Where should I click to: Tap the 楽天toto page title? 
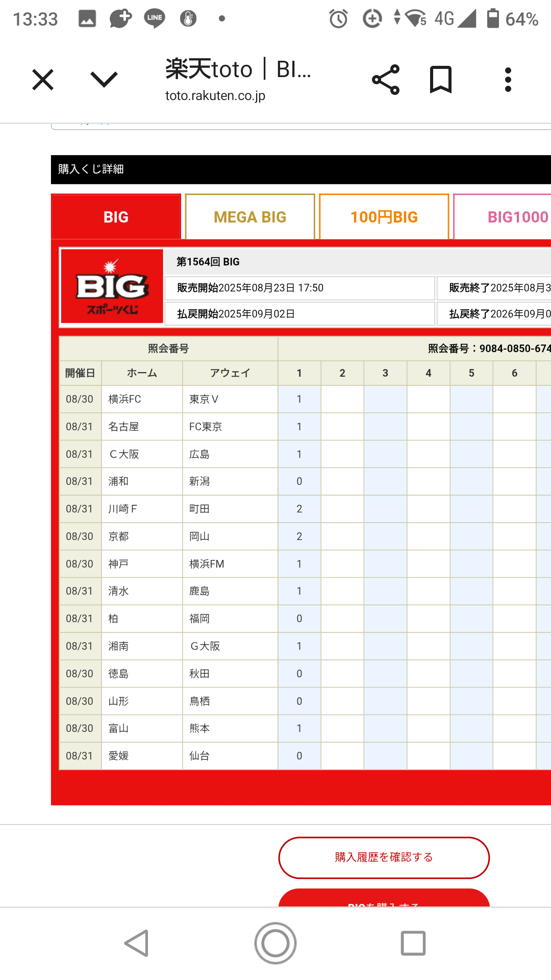[238, 69]
